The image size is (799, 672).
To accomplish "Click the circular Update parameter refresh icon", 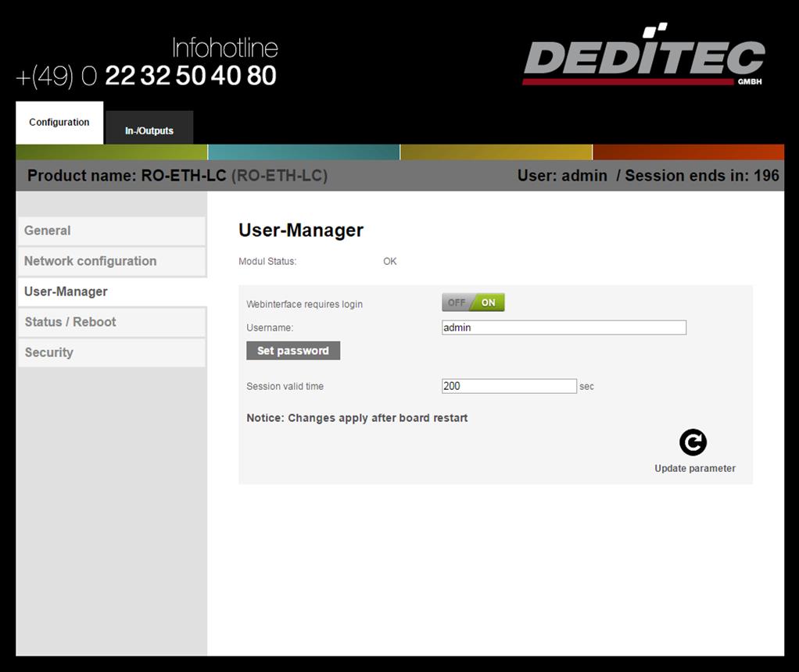I will [x=693, y=442].
